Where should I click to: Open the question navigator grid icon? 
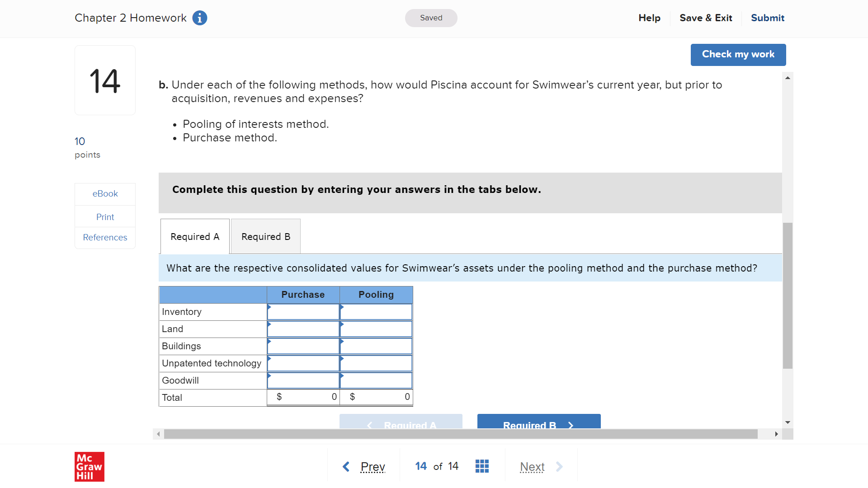click(x=482, y=466)
